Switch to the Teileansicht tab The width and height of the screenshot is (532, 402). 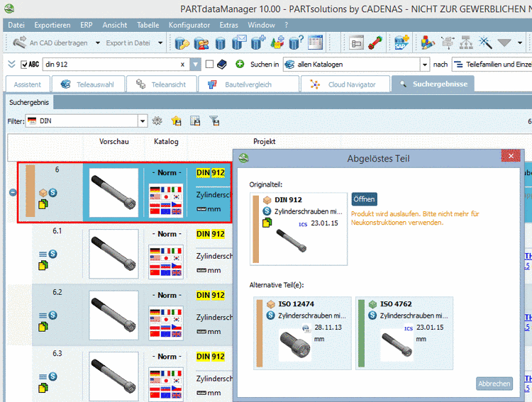pyautogui.click(x=161, y=84)
